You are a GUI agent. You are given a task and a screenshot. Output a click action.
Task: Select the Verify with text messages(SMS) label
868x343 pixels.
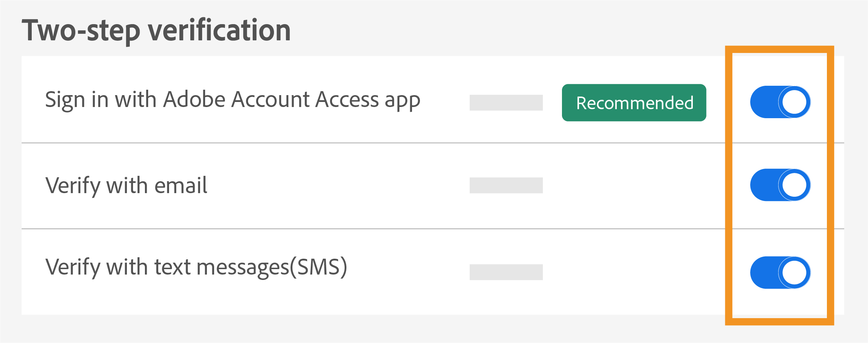pyautogui.click(x=196, y=267)
